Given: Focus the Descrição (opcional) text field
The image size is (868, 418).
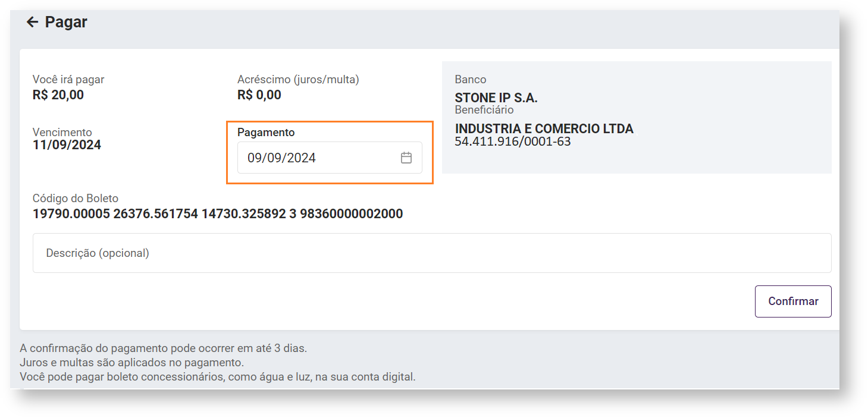Looking at the screenshot, I should click(x=431, y=253).
